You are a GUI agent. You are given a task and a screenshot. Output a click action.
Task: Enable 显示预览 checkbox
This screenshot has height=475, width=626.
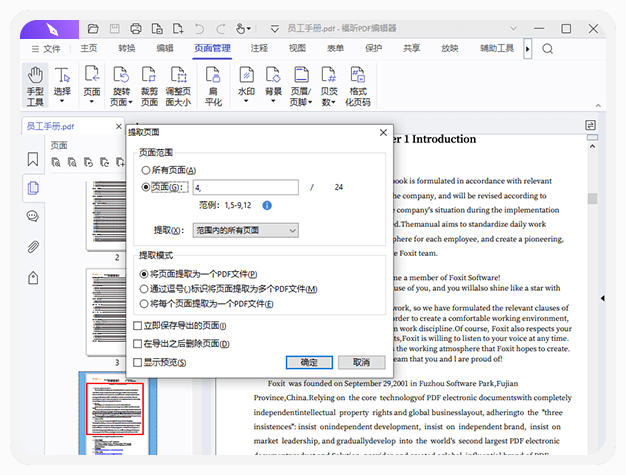click(x=137, y=362)
